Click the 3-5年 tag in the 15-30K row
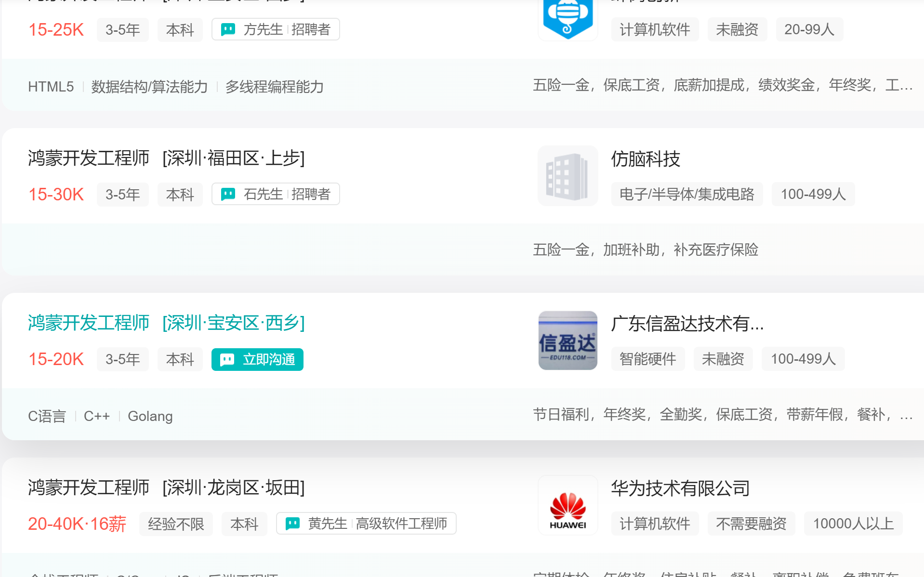The width and height of the screenshot is (924, 577). (x=122, y=195)
